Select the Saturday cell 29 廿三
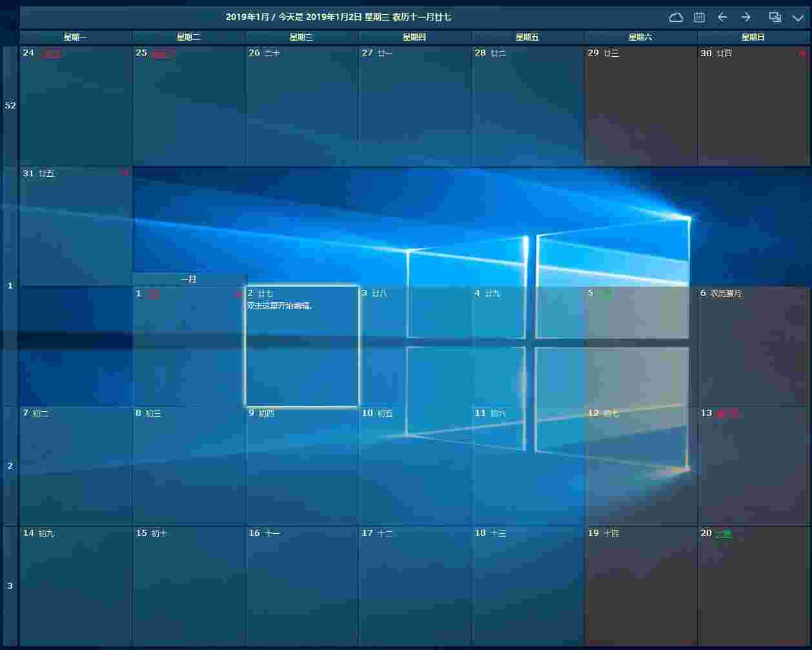 click(640, 106)
